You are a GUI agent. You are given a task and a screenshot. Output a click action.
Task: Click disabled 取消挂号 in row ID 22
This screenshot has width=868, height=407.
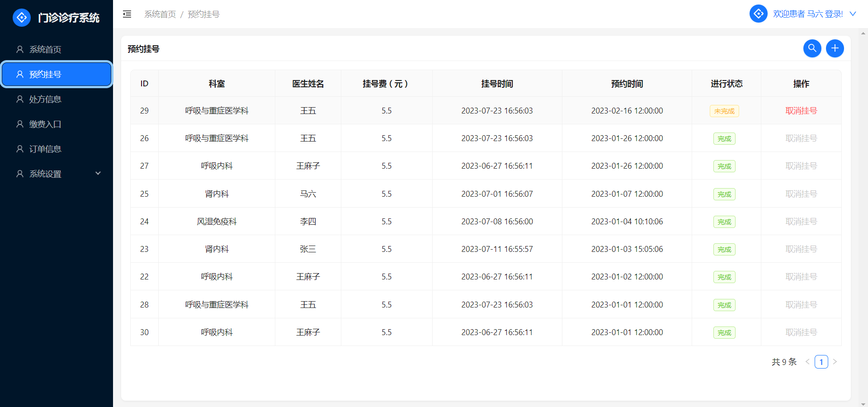[801, 277]
